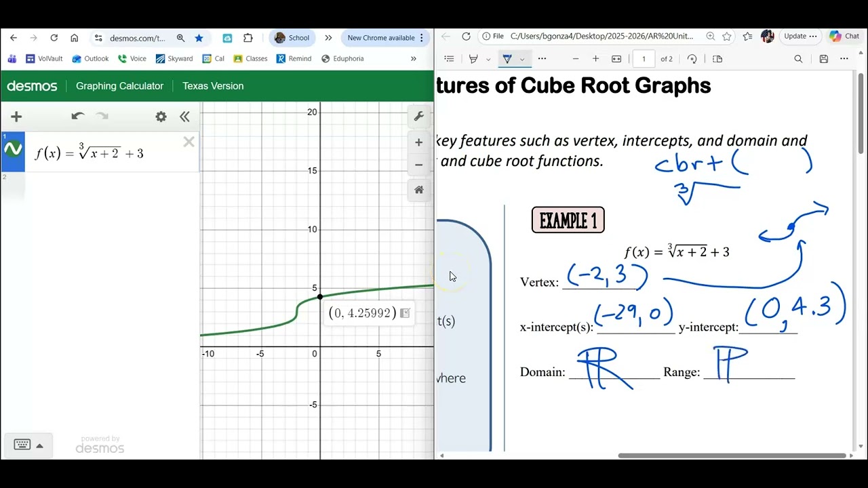Open Classes bookmark
Viewport: 868px width, 488px height.
(250, 59)
